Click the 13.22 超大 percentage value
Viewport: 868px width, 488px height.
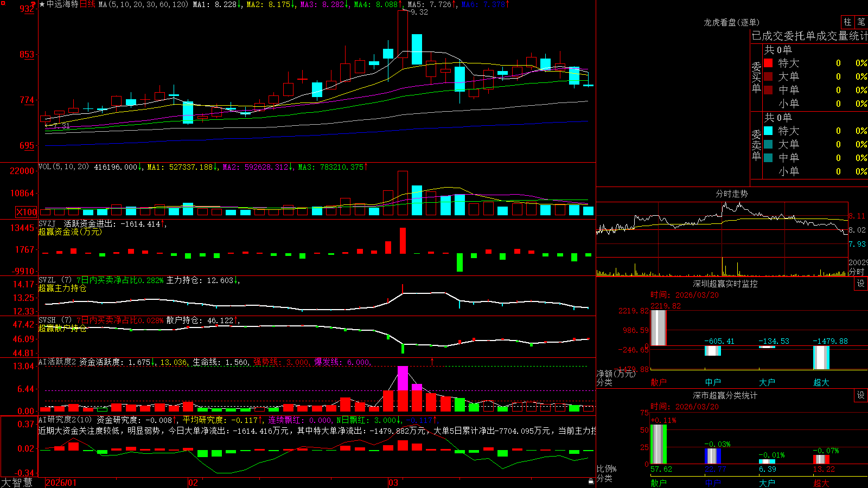(824, 469)
